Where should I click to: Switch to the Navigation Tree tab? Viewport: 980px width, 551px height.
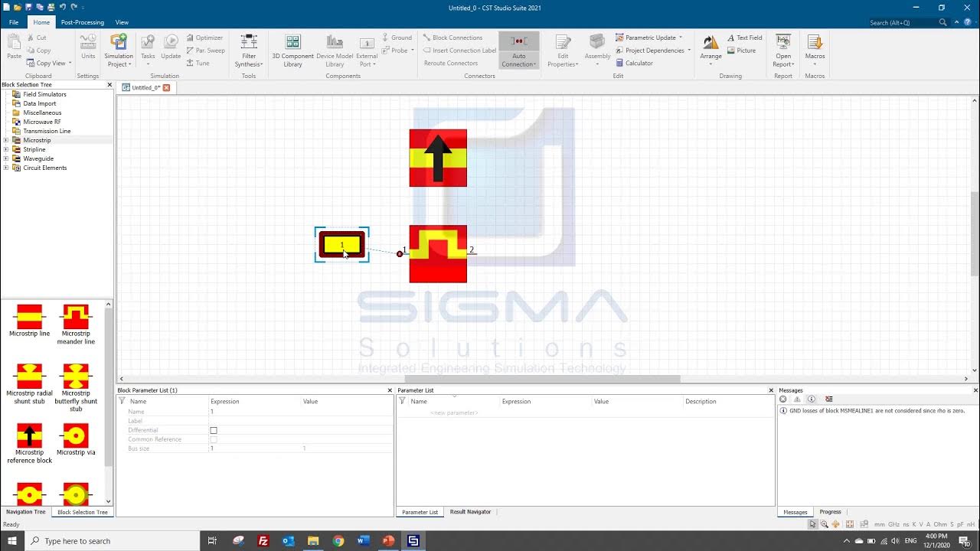pyautogui.click(x=25, y=512)
